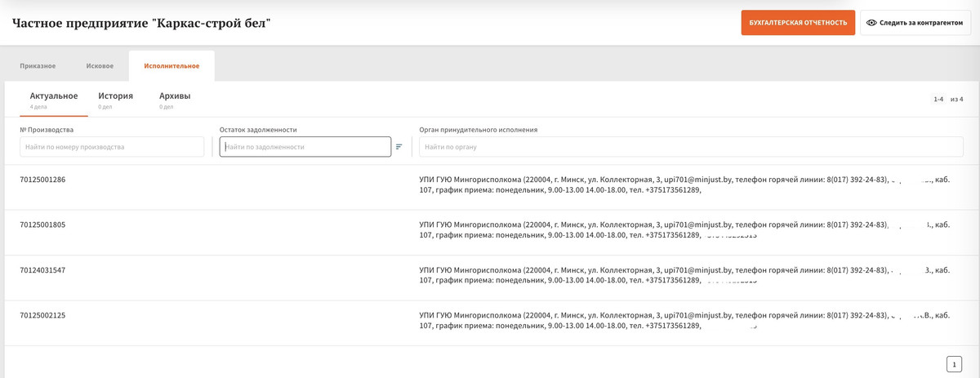Screen dimensions: 980x378
Task: Select the Исполнительное tab
Action: click(171, 65)
